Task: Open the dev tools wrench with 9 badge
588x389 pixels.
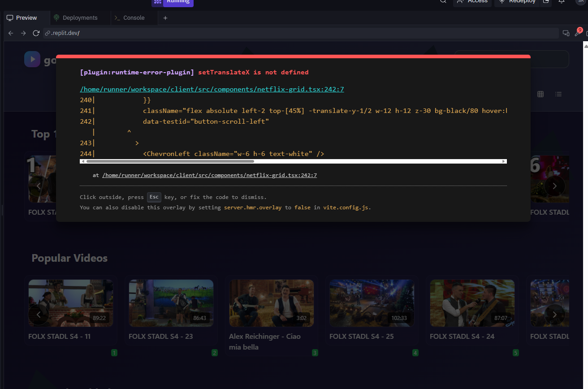Action: (578, 33)
